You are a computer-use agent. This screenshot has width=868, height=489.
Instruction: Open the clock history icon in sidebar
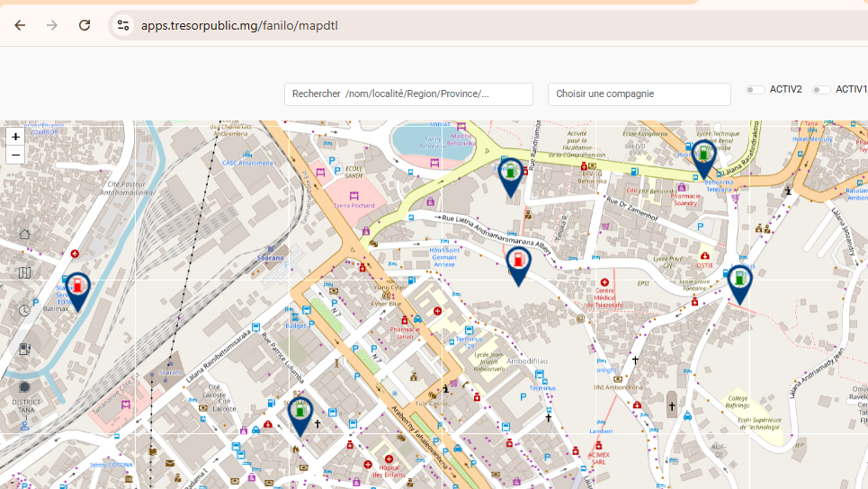pos(24,310)
